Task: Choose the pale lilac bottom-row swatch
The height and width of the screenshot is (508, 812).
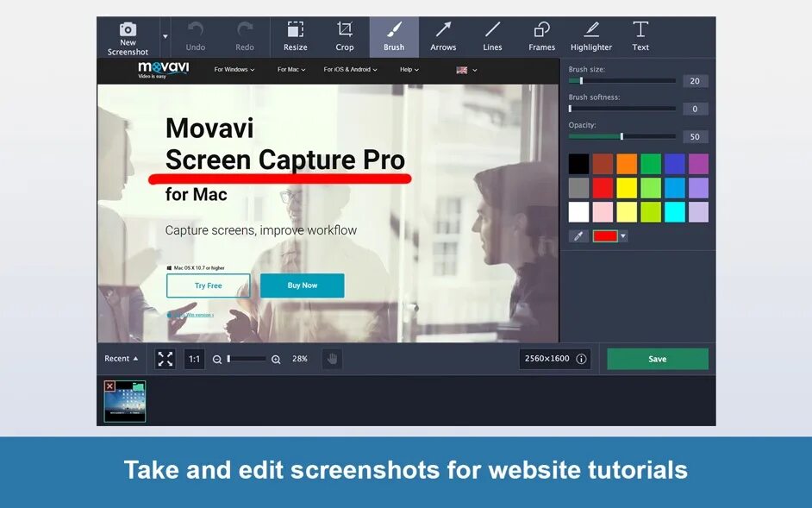Action: 698,212
